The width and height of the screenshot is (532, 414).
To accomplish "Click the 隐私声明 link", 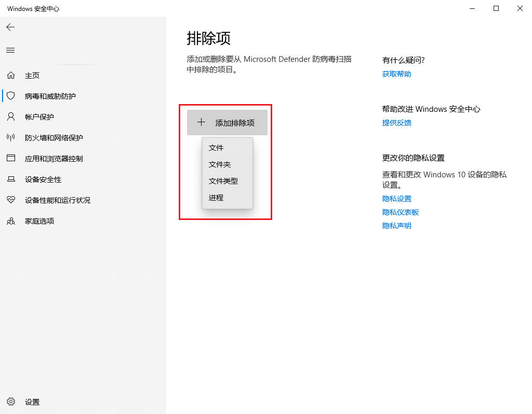I will [x=396, y=226].
